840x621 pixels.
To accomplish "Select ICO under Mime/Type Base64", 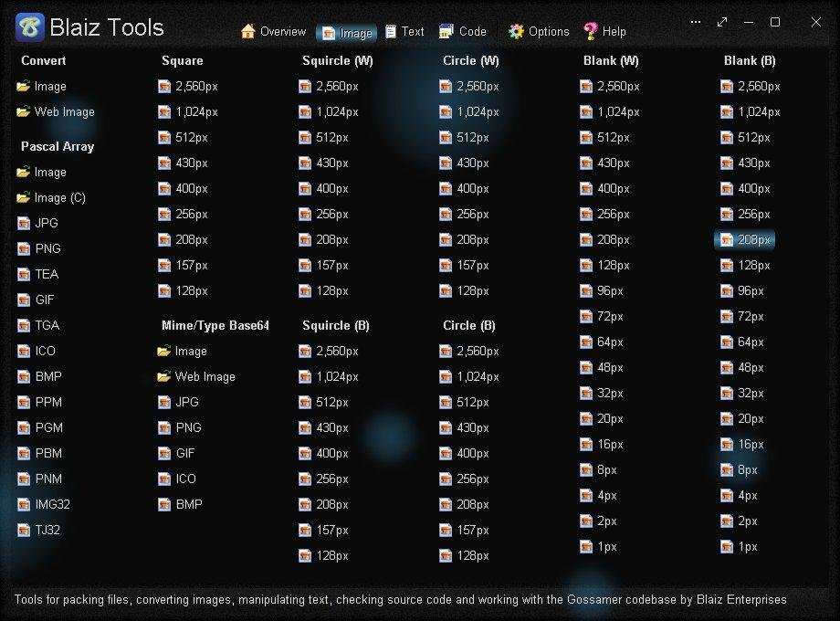I will [x=177, y=479].
